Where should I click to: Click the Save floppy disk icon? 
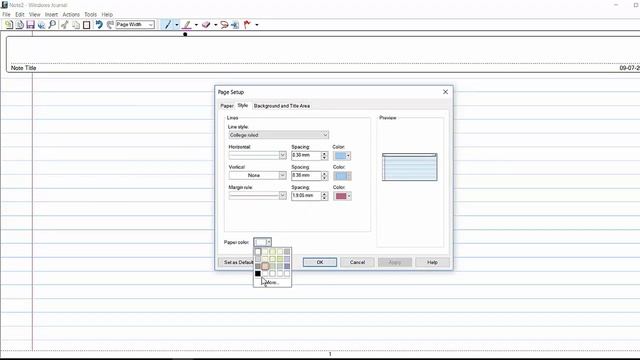click(30, 25)
